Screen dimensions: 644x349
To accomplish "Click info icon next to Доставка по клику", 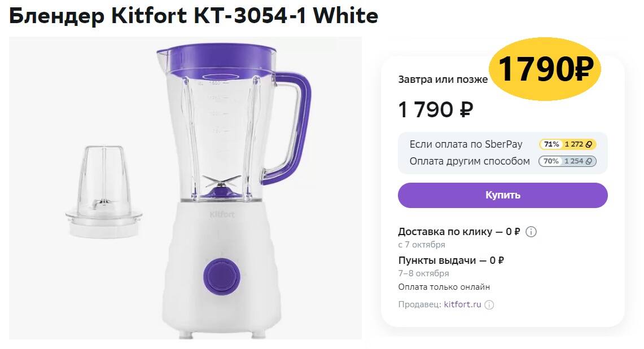I will pyautogui.click(x=531, y=232).
